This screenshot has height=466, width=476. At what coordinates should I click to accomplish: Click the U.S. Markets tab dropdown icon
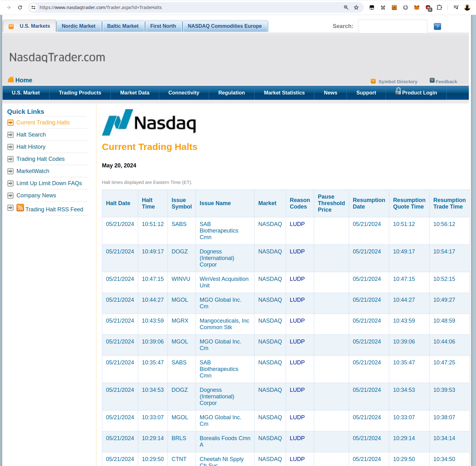point(11,26)
